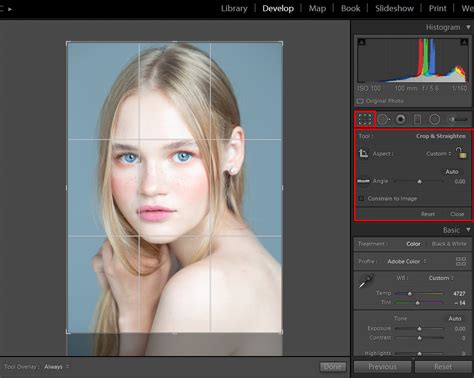
Task: Select the Adjustment Brush tool
Action: tap(458, 119)
